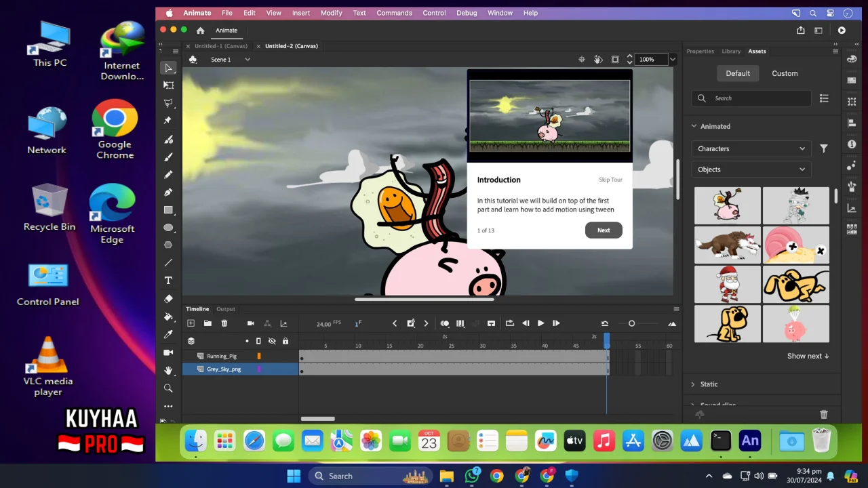868x488 pixels.
Task: Open the Objects dropdown
Action: pyautogui.click(x=751, y=169)
